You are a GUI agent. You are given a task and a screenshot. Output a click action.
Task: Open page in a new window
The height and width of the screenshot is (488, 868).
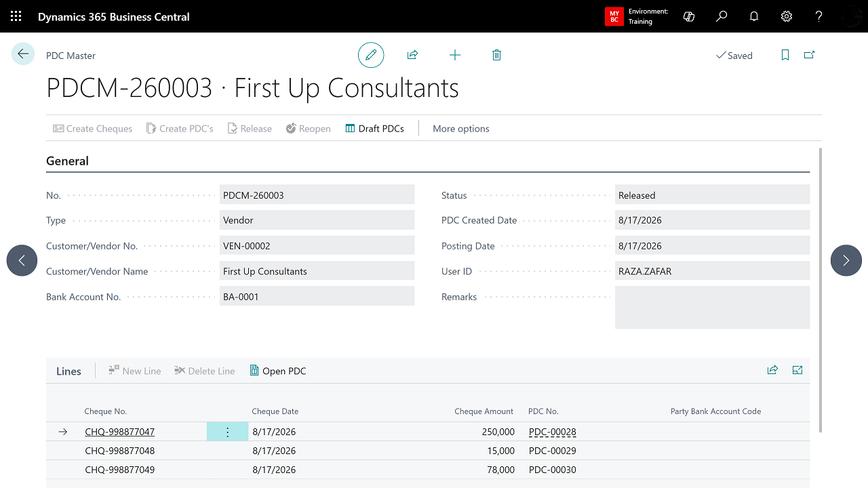pos(809,55)
